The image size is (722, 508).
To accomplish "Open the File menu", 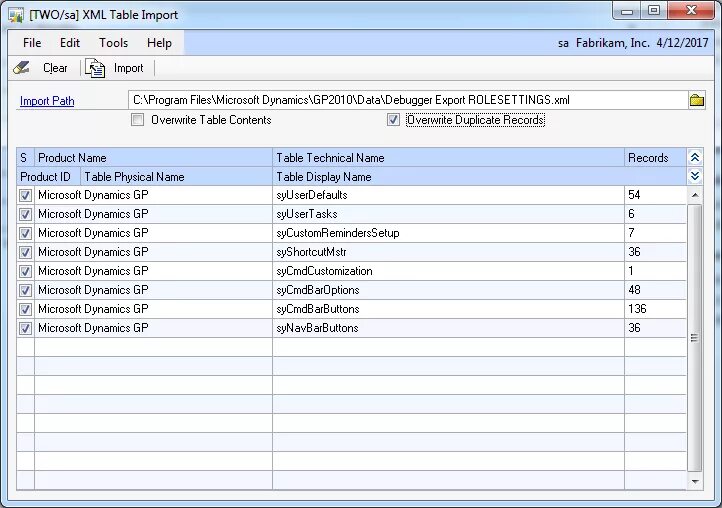I will [x=32, y=43].
